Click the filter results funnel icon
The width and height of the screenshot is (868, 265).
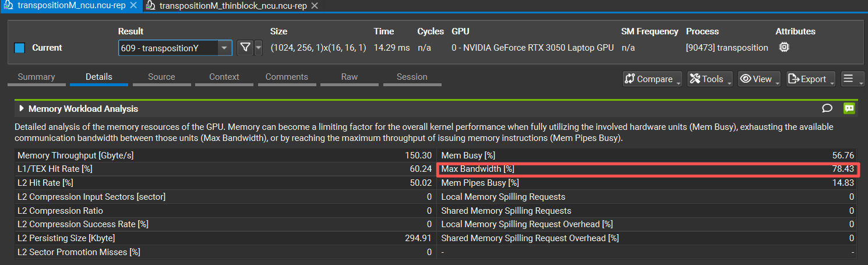(245, 48)
